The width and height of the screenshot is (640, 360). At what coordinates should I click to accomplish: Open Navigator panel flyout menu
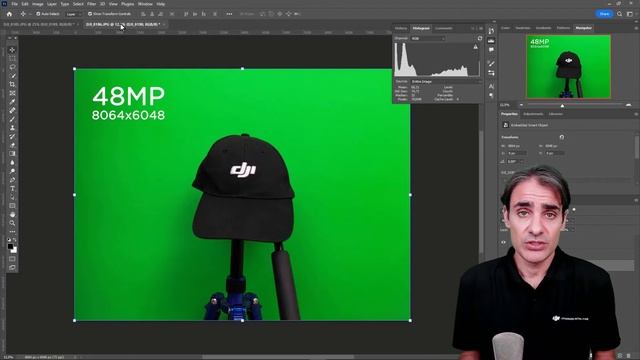point(636,28)
